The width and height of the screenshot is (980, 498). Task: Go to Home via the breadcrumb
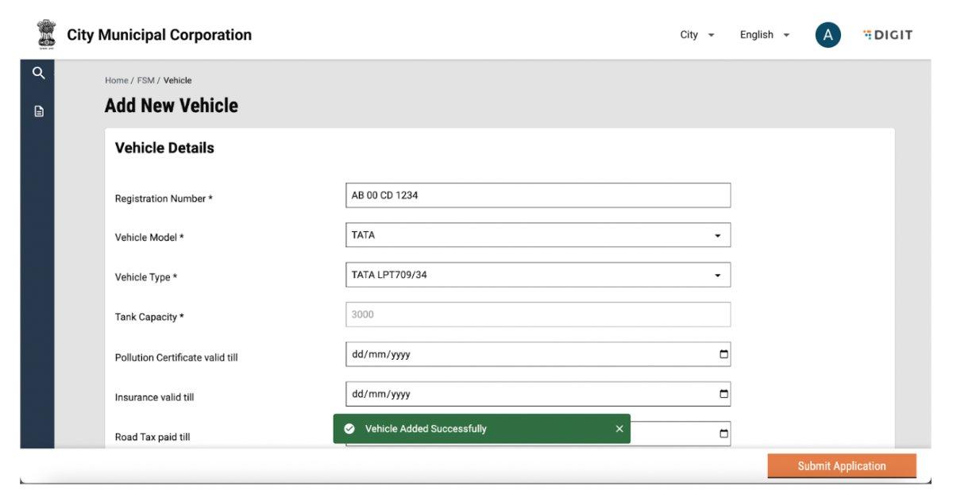pyautogui.click(x=116, y=80)
